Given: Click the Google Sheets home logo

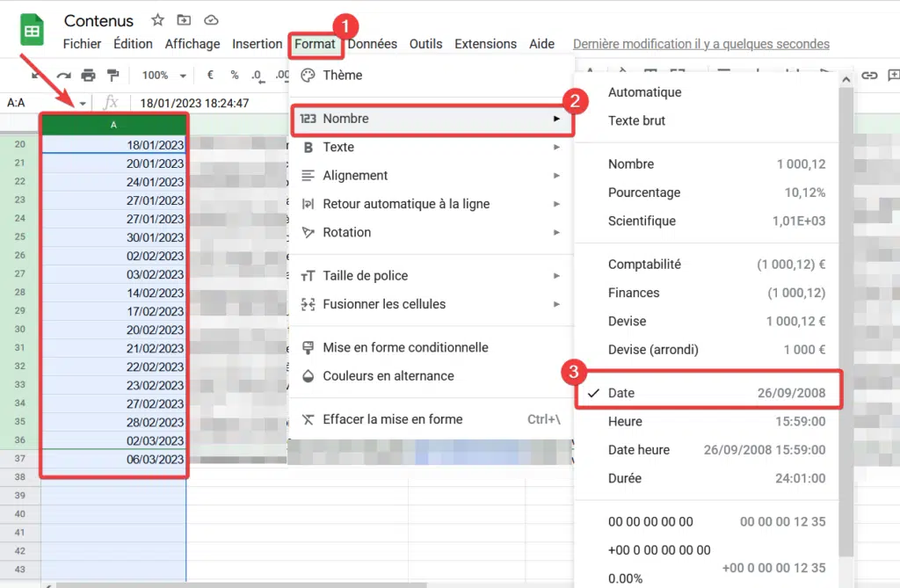Looking at the screenshot, I should [33, 32].
